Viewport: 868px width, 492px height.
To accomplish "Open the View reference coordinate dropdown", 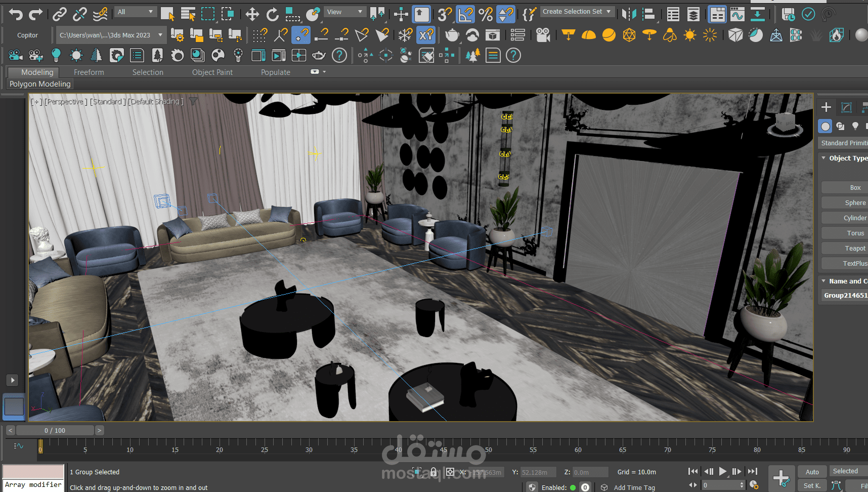I will 345,12.
